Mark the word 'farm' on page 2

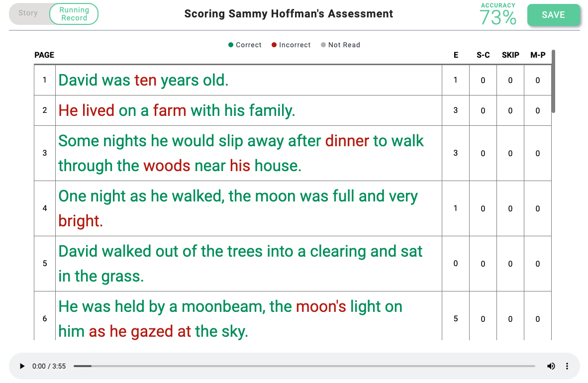pyautogui.click(x=169, y=110)
